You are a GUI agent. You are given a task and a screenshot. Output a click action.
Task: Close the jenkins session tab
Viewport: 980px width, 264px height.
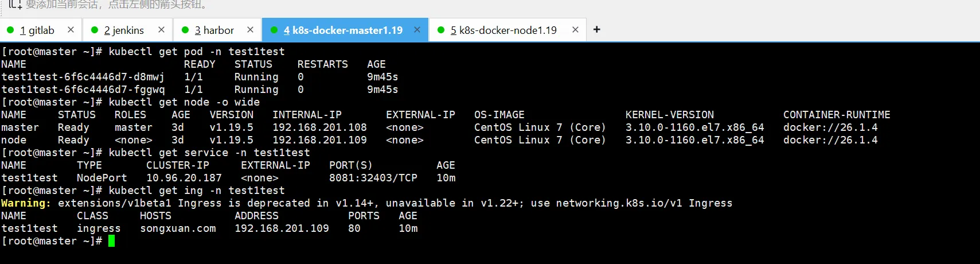tap(161, 30)
